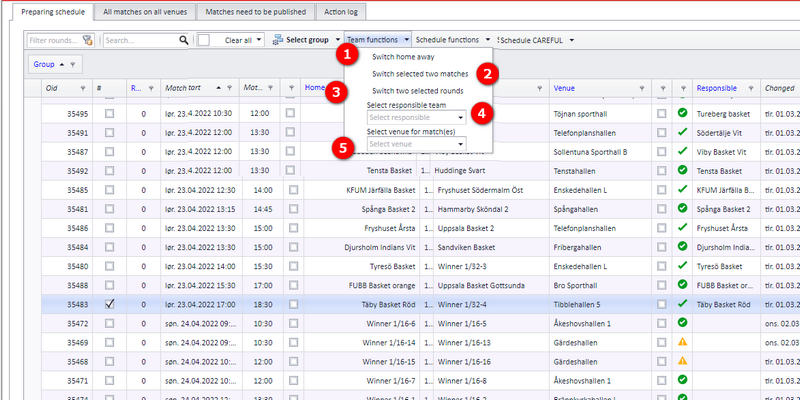
Task: Click green checkmark status for match 35486
Action: tap(682, 228)
